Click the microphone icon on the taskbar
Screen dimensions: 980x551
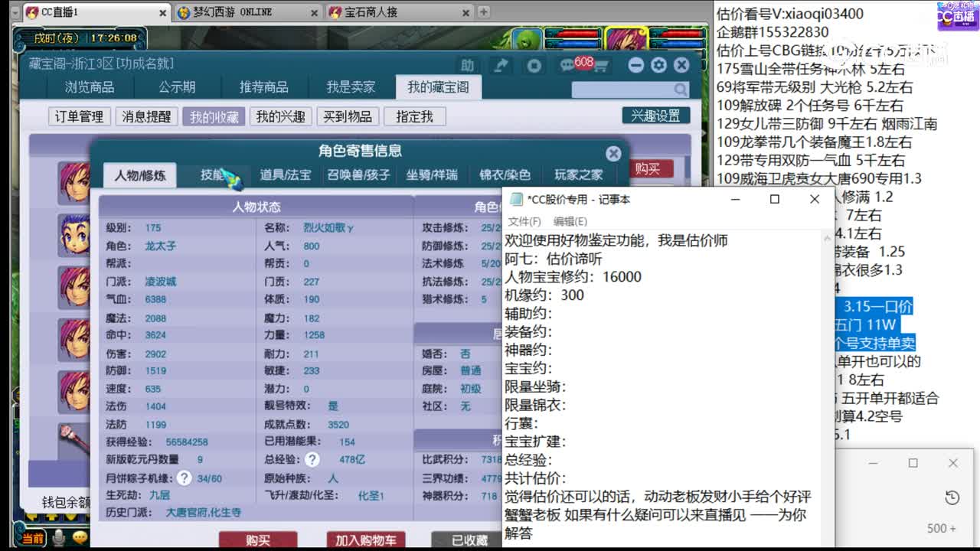click(58, 537)
